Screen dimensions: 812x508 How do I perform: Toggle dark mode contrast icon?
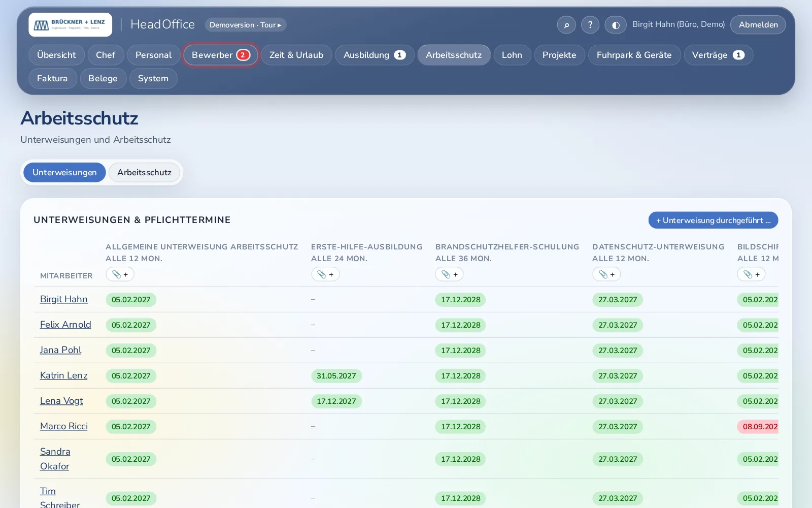click(616, 25)
